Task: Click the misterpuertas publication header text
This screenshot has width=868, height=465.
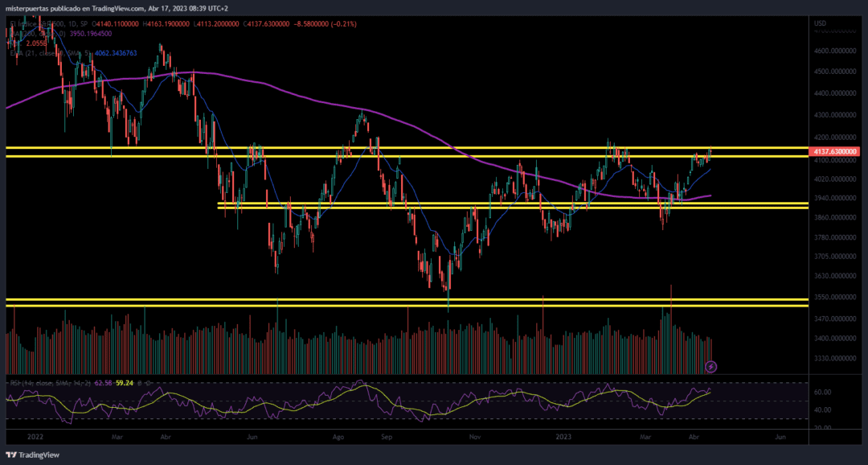Action: point(117,8)
